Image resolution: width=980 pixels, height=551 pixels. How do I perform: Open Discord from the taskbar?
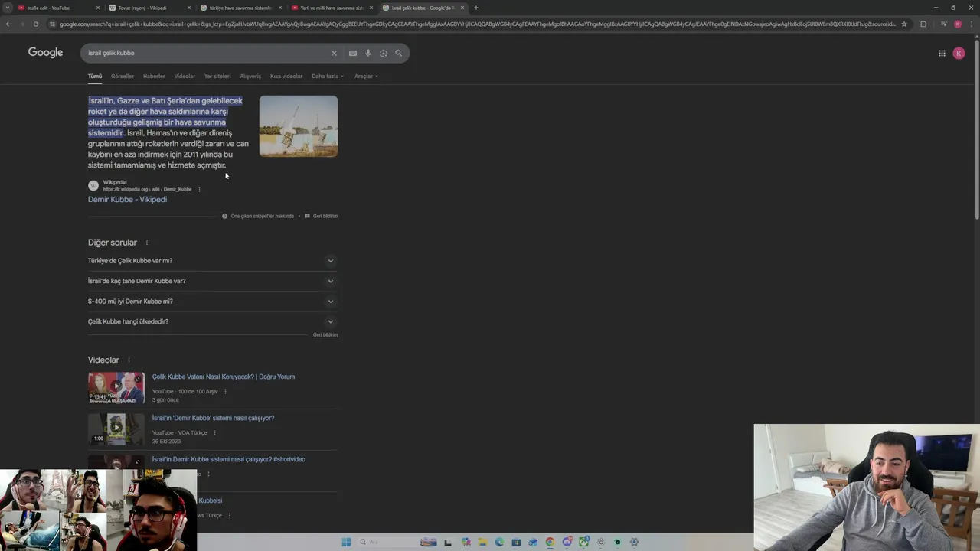[567, 542]
